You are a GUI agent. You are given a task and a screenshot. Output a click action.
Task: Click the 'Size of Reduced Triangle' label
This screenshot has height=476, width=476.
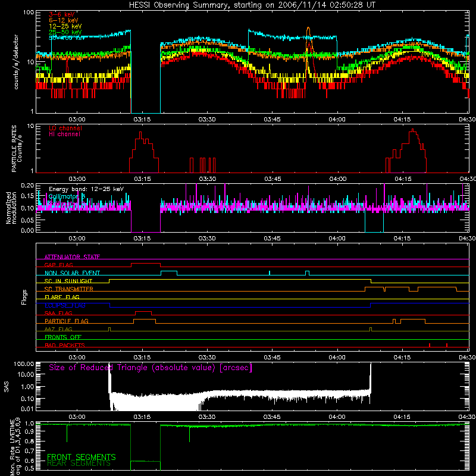151,368
